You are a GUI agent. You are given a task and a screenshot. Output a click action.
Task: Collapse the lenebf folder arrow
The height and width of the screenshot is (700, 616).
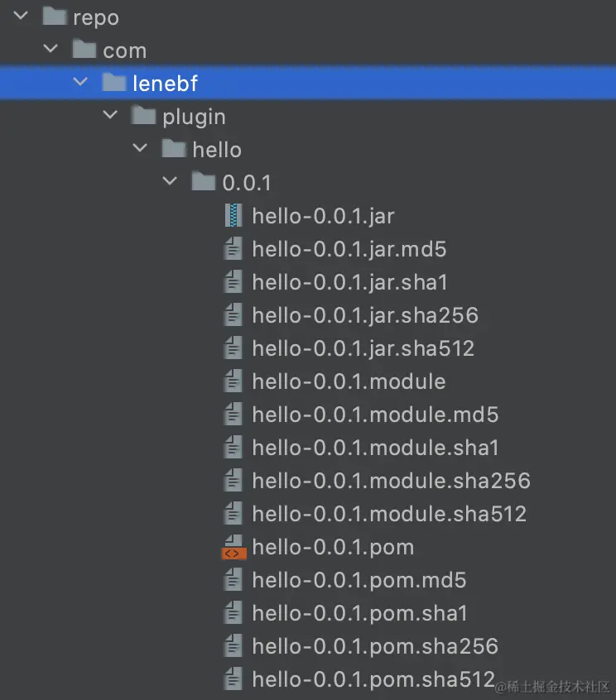[x=80, y=83]
